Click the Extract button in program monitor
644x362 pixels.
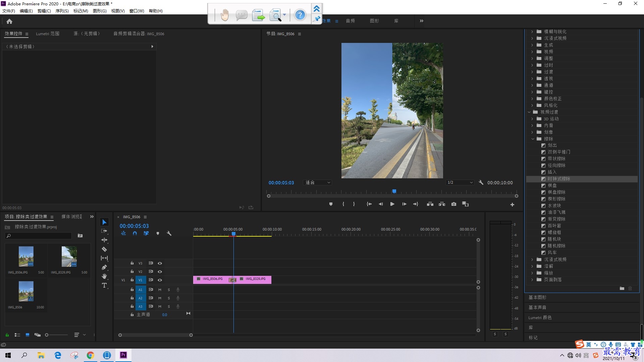tap(442, 204)
